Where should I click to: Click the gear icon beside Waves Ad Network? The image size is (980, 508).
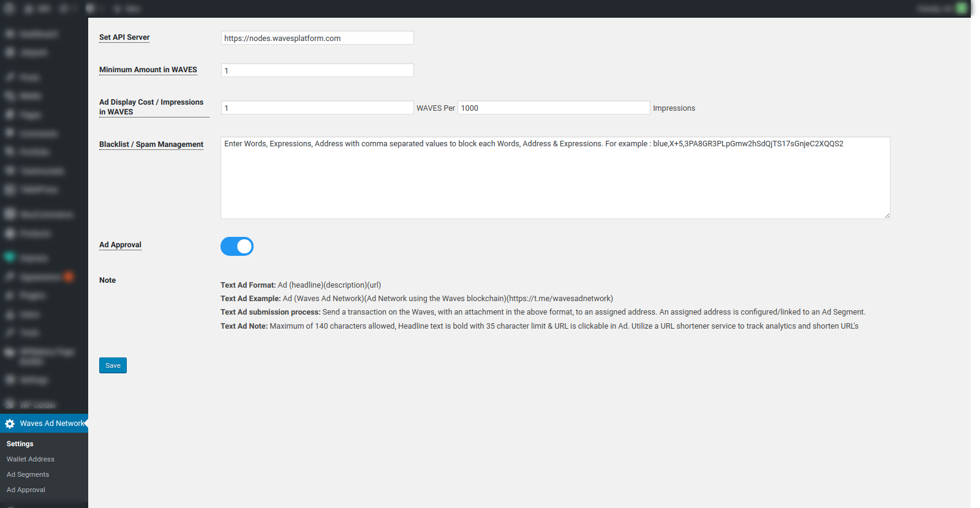[10, 424]
